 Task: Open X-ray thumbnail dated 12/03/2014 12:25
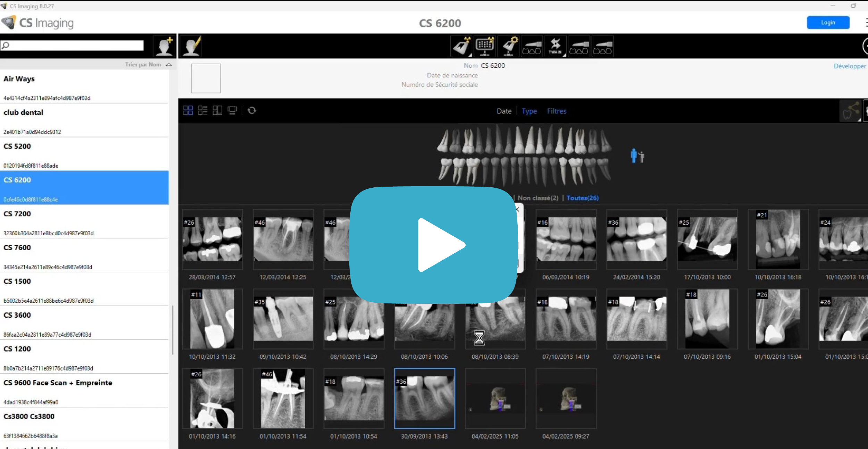(x=283, y=239)
